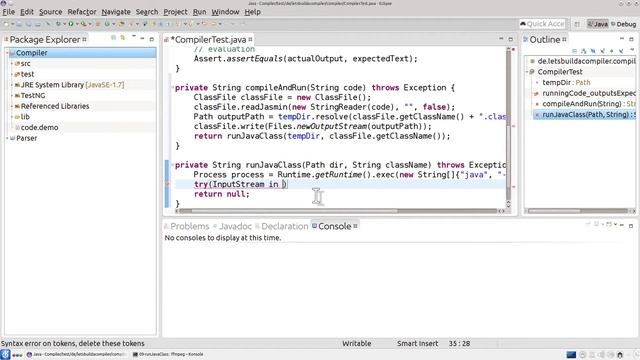The height and width of the screenshot is (360, 640).
Task: Click the Quick Access search field
Action: (x=542, y=24)
